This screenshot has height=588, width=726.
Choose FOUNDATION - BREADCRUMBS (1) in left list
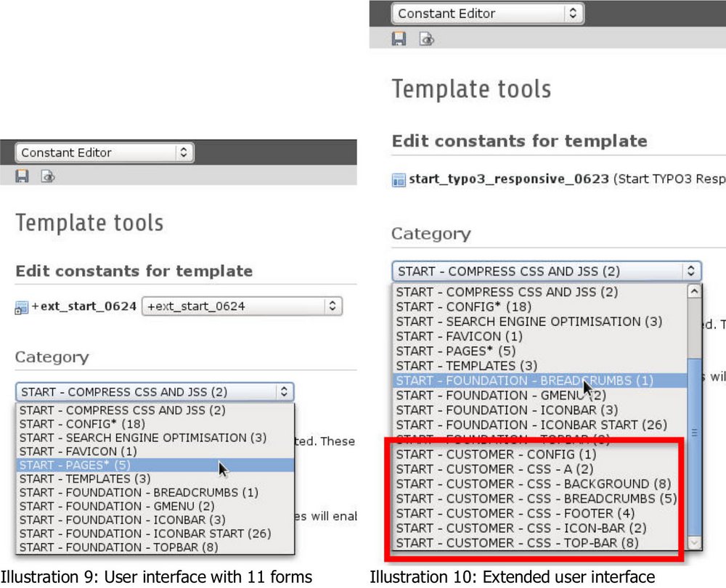155,492
